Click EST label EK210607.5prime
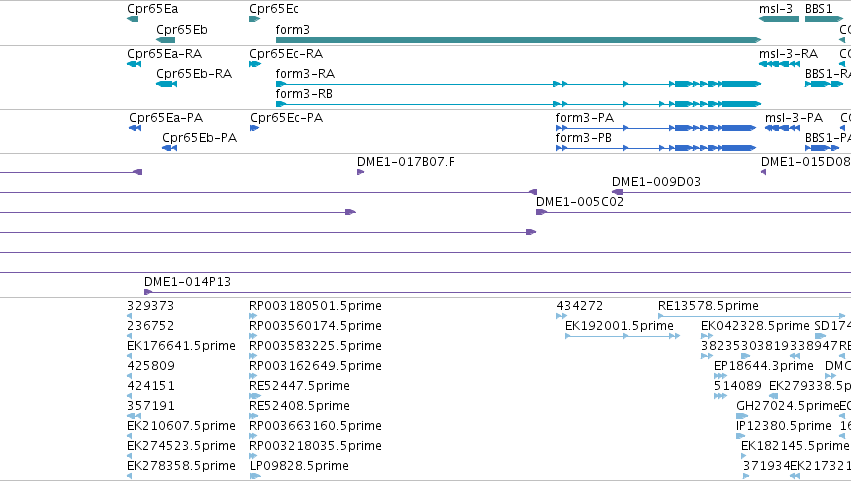Image resolution: width=851 pixels, height=481 pixels. pyautogui.click(x=181, y=426)
